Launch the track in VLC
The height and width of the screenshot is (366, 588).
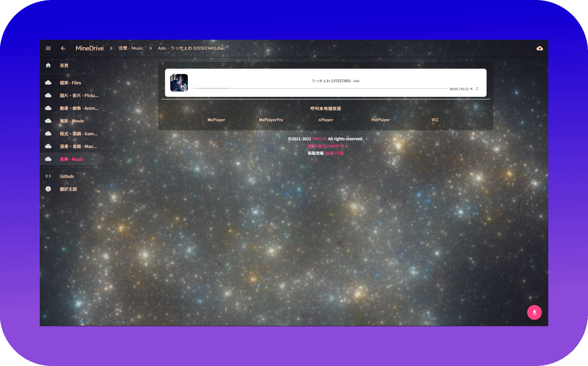[435, 120]
